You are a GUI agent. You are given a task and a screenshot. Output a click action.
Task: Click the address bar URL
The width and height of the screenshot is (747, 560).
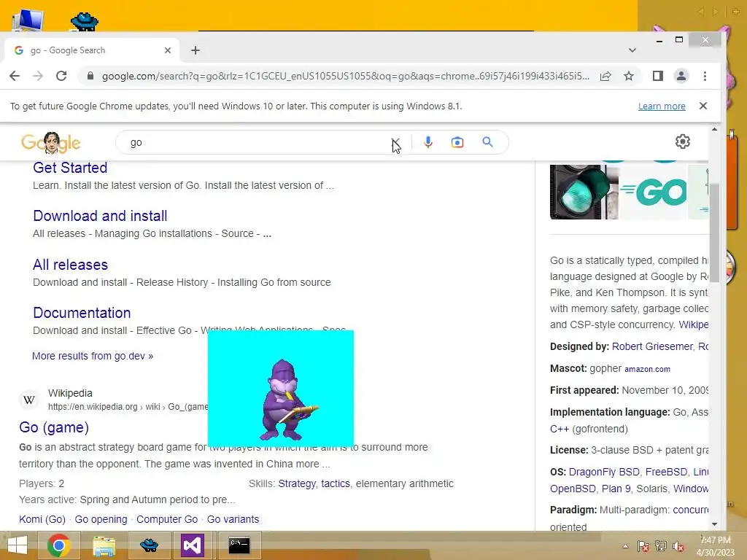pos(345,76)
